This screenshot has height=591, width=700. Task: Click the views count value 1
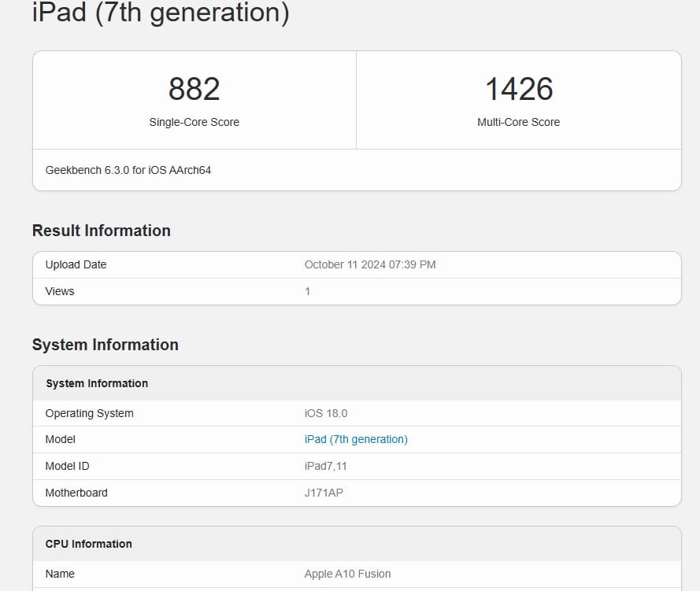coord(307,291)
